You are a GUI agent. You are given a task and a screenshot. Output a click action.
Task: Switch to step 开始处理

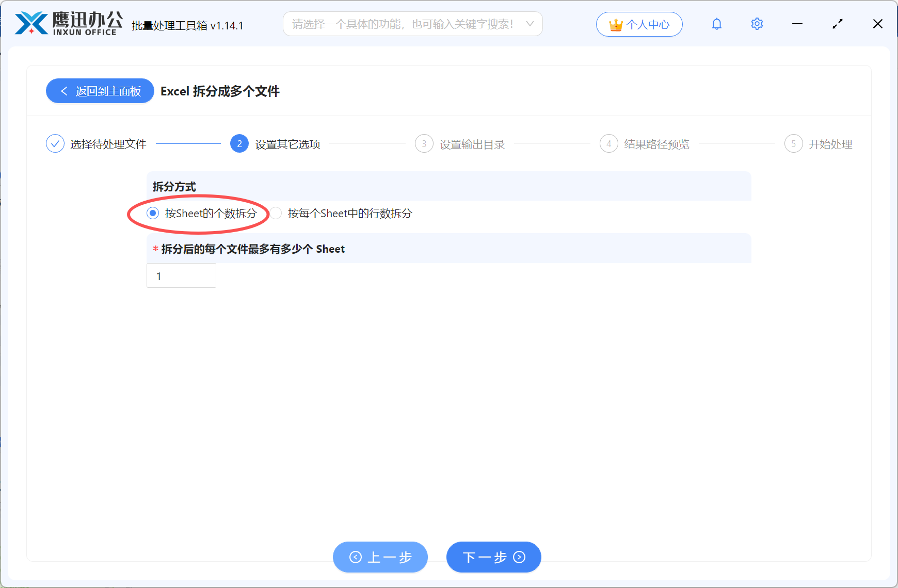[x=830, y=144]
